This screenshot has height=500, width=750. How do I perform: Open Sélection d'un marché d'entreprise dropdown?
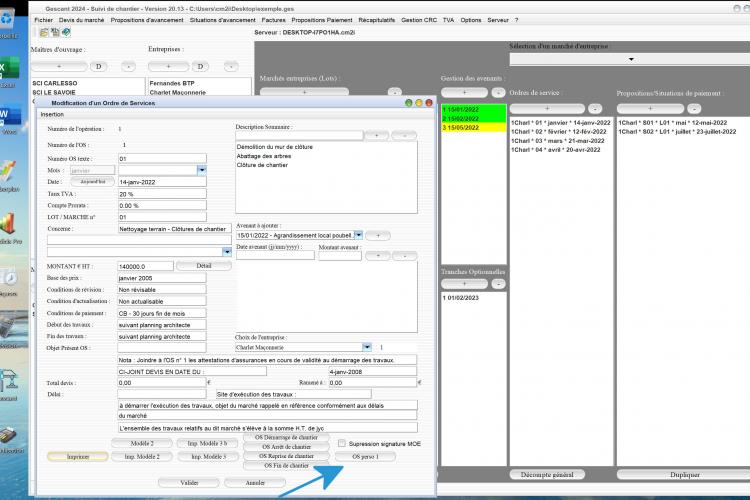[631, 59]
